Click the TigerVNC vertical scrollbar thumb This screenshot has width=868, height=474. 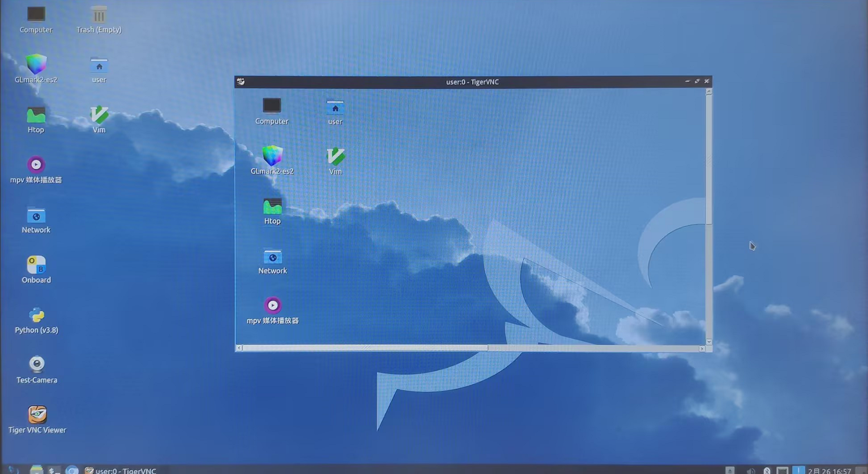(x=709, y=160)
